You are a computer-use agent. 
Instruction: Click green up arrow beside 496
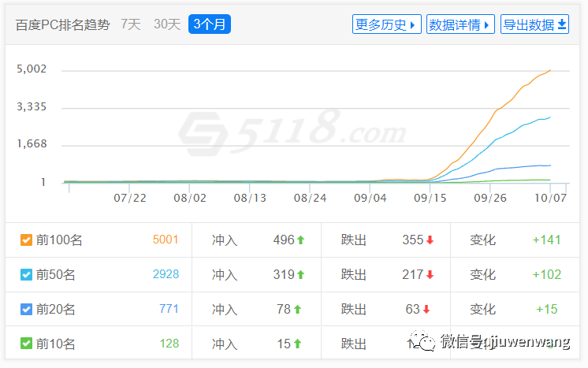tap(301, 240)
